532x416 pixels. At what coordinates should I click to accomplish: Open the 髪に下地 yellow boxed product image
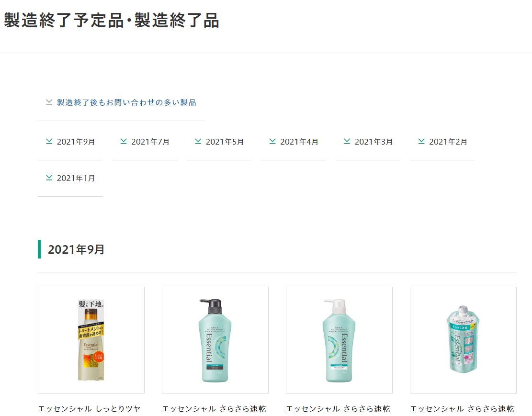[x=91, y=340]
